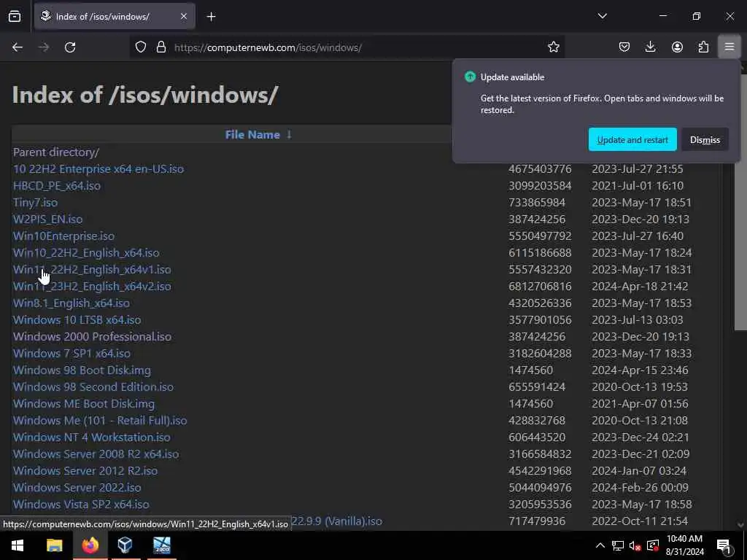This screenshot has height=560, width=747.
Task: Open Save to Pocket button
Action: pyautogui.click(x=624, y=47)
